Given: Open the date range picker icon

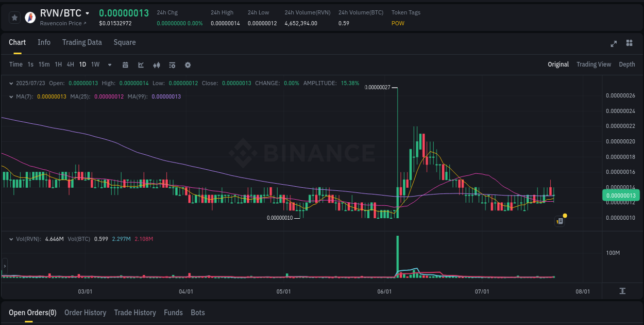Looking at the screenshot, I should click(x=125, y=65).
